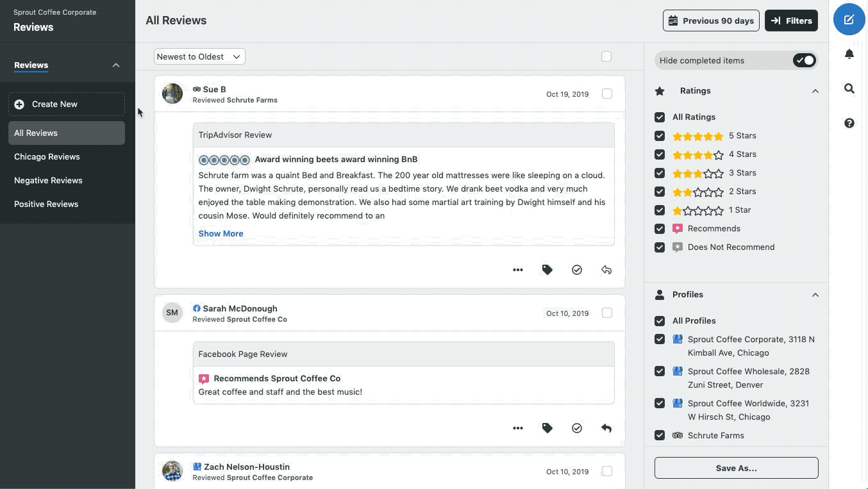Uncheck Sprout Coffee Wholesale profile checkbox

(660, 371)
